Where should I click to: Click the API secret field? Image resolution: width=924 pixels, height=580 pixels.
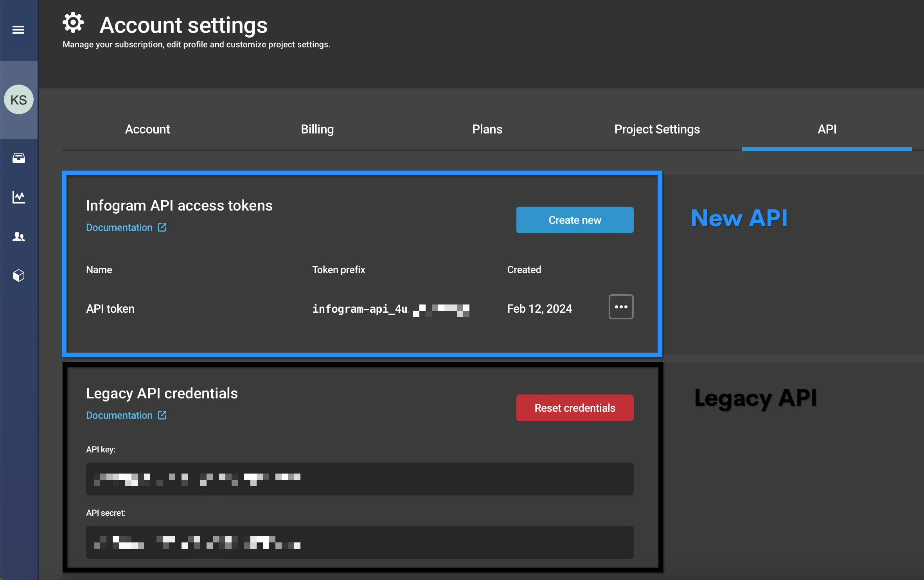(360, 542)
